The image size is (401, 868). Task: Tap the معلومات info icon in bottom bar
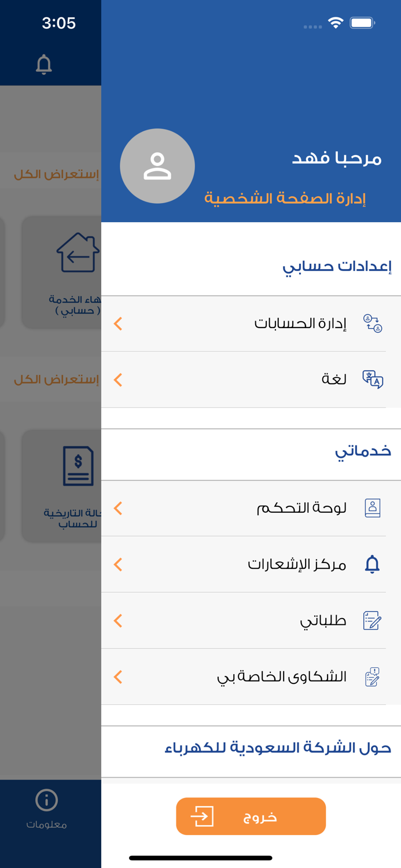45,800
